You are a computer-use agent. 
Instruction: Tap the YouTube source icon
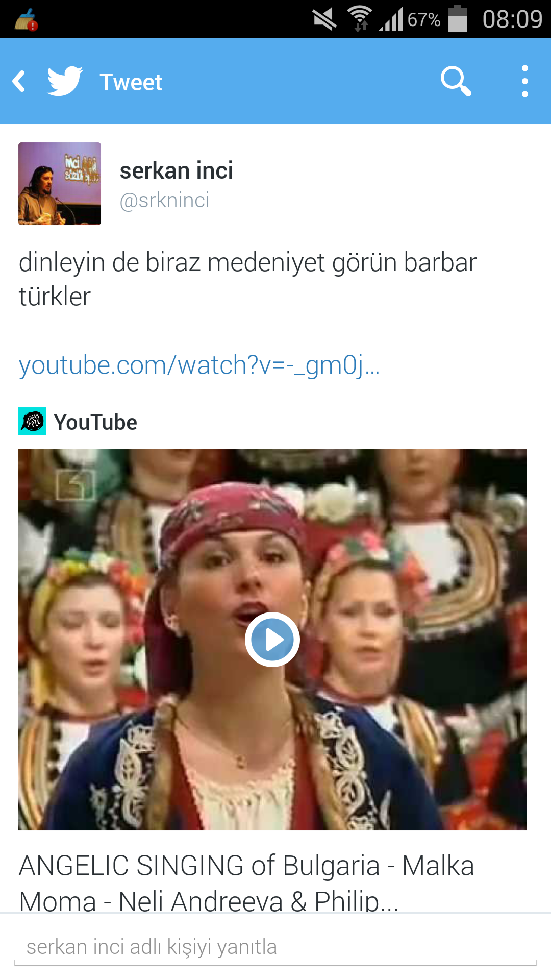click(32, 421)
